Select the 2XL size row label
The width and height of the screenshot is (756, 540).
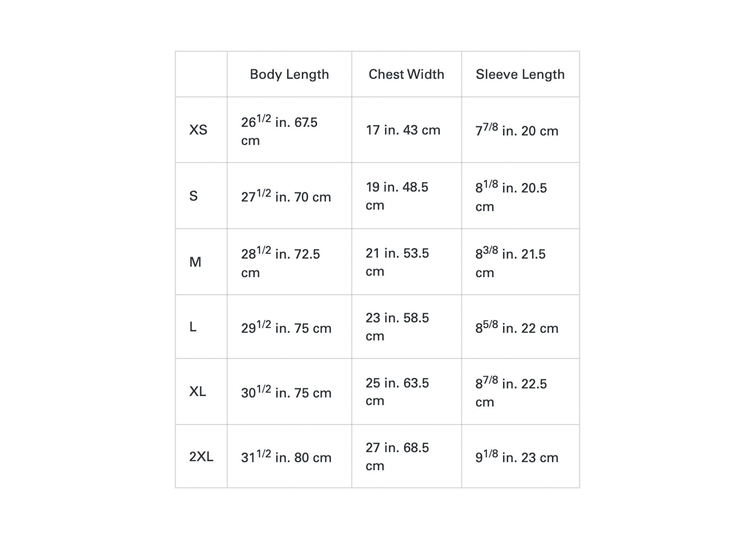coord(201,456)
